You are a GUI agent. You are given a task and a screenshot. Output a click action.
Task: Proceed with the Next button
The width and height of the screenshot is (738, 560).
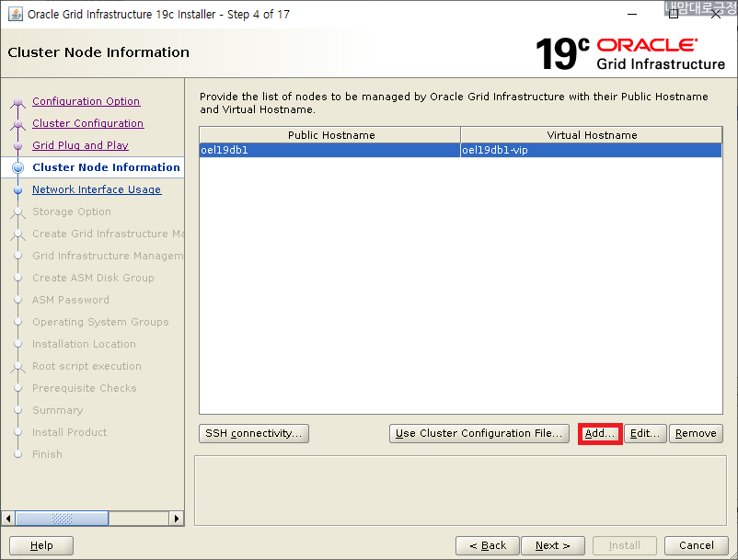tap(553, 545)
